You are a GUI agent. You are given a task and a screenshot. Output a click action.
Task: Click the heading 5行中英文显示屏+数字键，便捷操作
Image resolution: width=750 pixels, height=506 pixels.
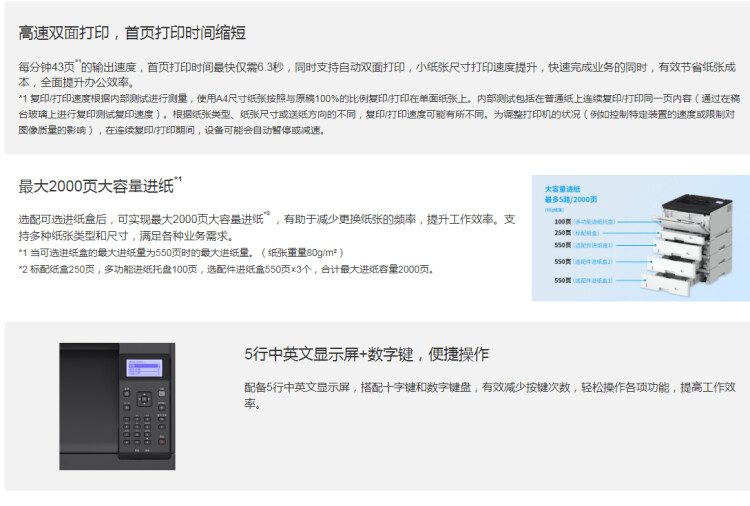[366, 355]
